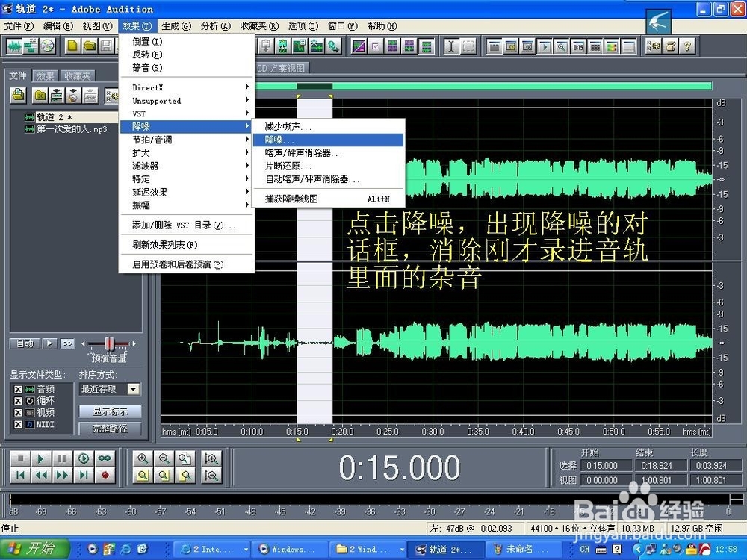Click the yellow zoom-to-selection icon
Screen dimensions: 747x560
pos(143,475)
